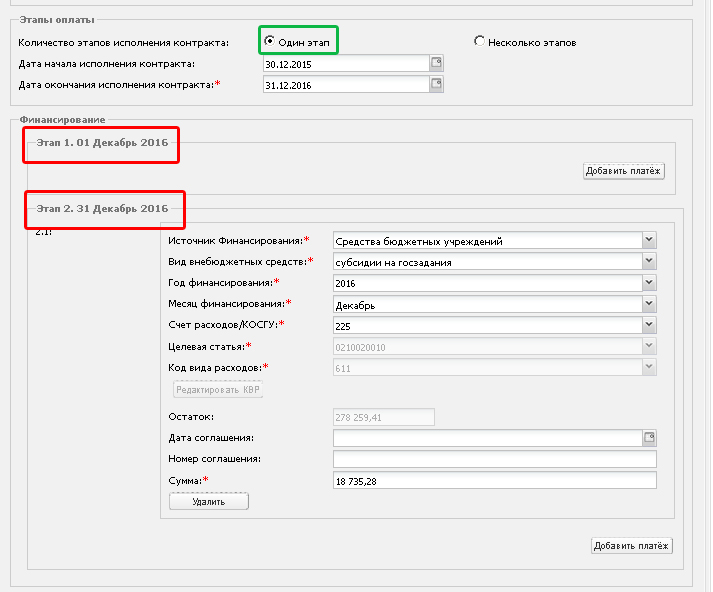The width and height of the screenshot is (713, 592).
Task: Click the contract end date field
Action: point(345,85)
